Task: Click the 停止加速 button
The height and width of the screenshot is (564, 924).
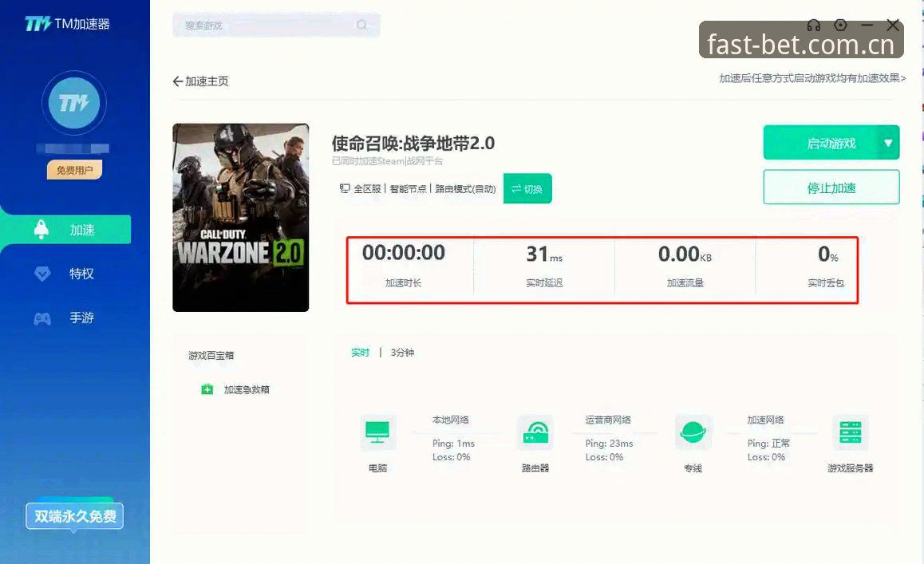Action: 831,187
